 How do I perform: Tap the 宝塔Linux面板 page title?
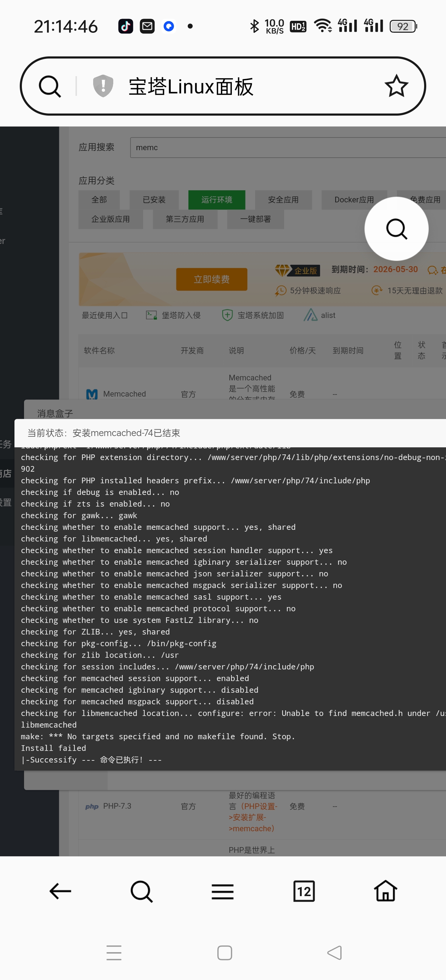(x=191, y=86)
